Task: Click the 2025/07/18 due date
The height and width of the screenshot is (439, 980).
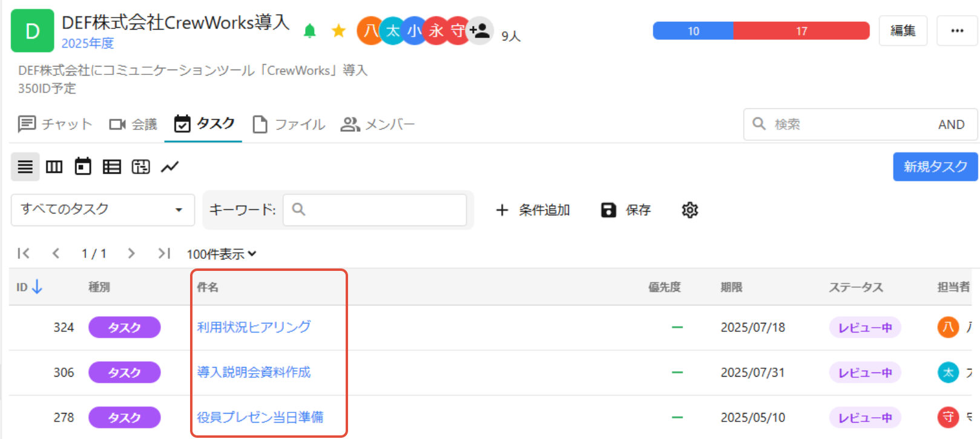Action: point(753,327)
